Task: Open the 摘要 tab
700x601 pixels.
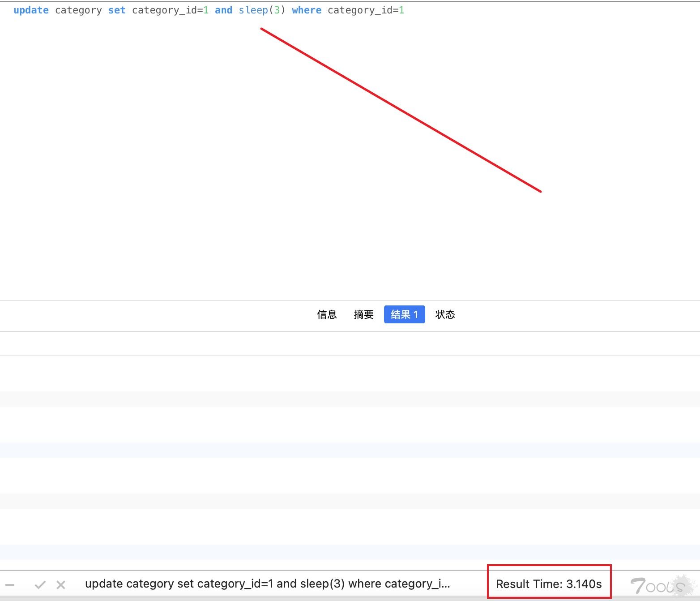Action: 363,315
